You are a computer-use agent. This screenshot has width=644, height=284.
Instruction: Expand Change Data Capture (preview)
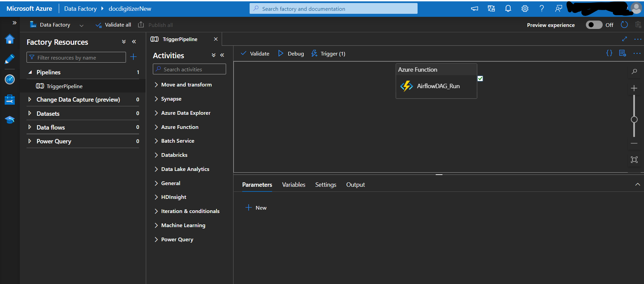point(30,99)
